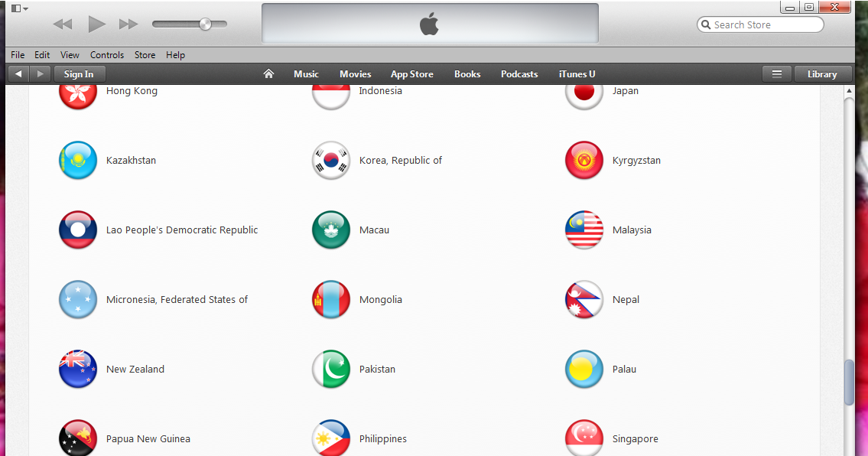The height and width of the screenshot is (456, 868).
Task: Go to the iTunes Store home icon
Action: point(268,73)
